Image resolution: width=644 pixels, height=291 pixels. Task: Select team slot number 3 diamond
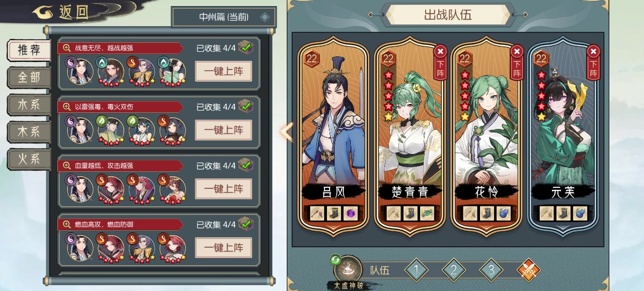491,270
